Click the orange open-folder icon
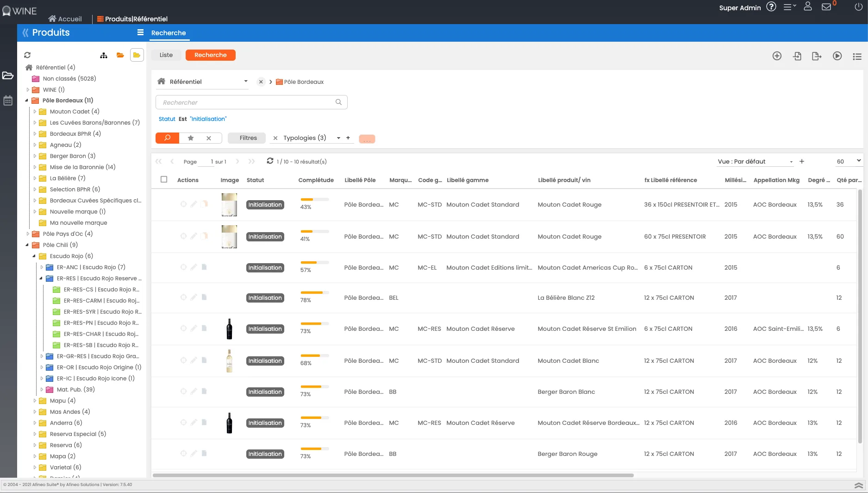Viewport: 868px width, 493px height. pyautogui.click(x=120, y=55)
